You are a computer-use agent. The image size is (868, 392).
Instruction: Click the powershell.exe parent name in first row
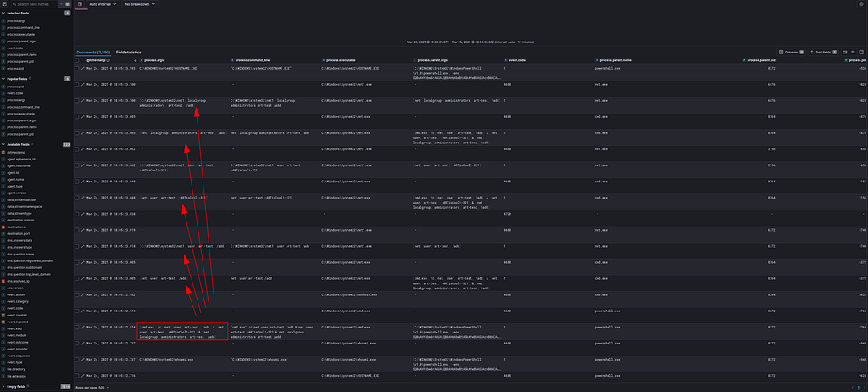click(x=607, y=68)
